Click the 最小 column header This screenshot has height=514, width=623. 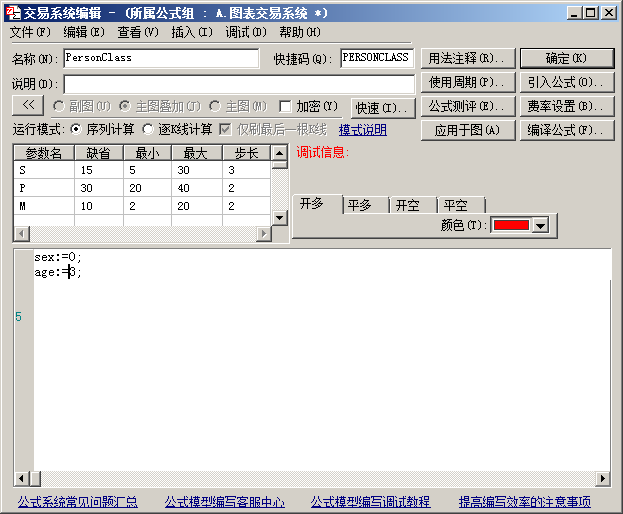(147, 153)
